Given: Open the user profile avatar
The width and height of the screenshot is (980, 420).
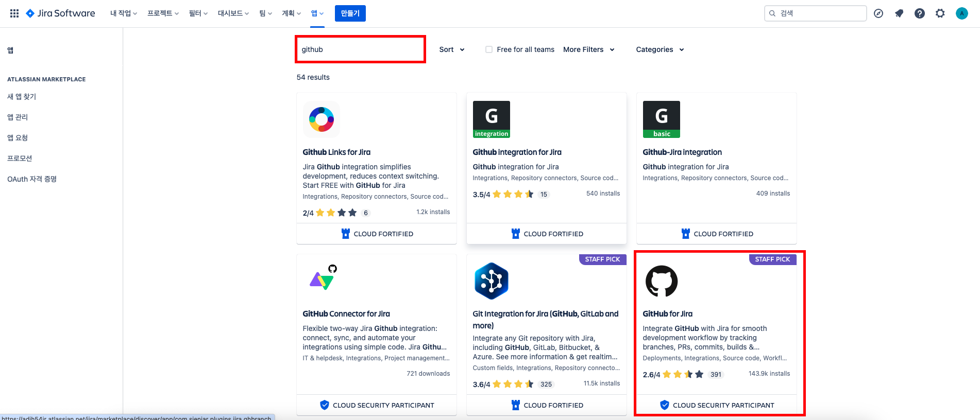Looking at the screenshot, I should (962, 13).
